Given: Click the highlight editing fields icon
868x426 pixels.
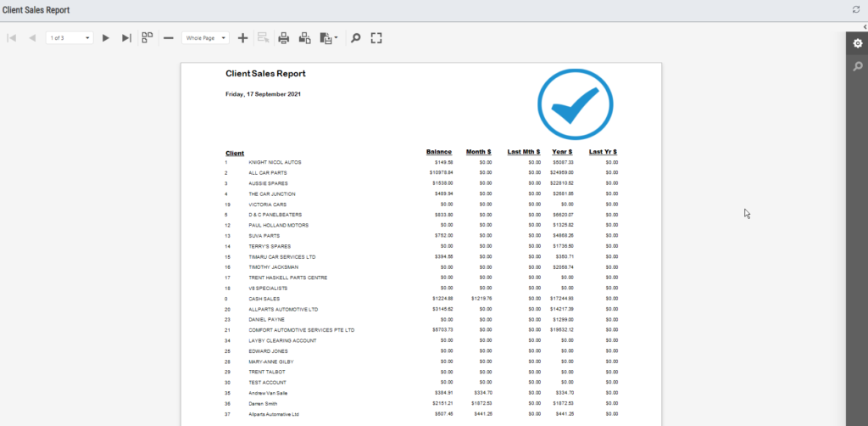Looking at the screenshot, I should (x=264, y=38).
